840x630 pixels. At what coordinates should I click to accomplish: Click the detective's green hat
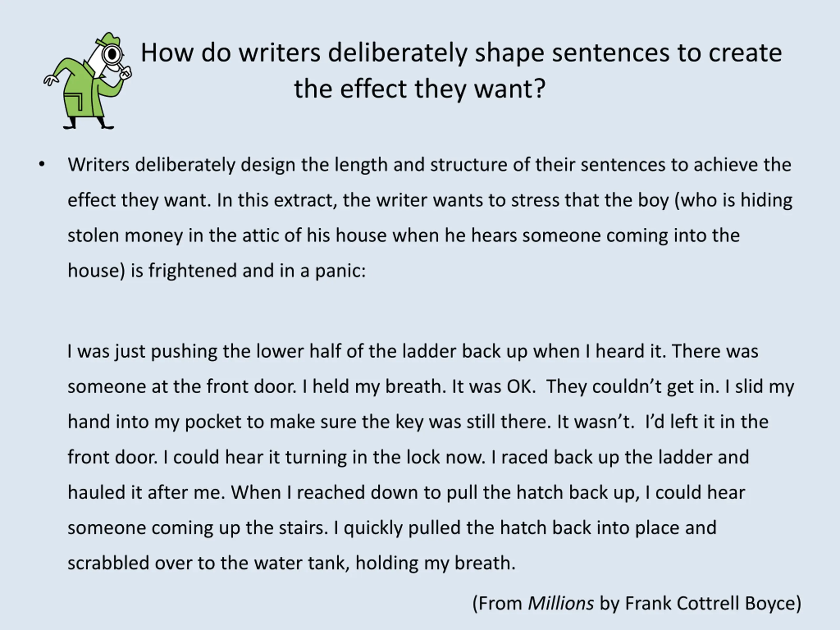(108, 39)
